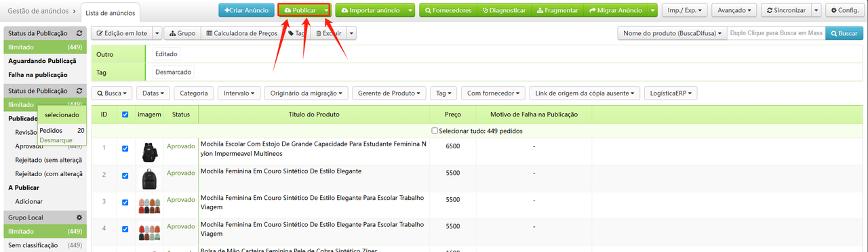The image size is (868, 252).
Task: Select Rejeitado (com alteração) filter
Action: point(48,174)
